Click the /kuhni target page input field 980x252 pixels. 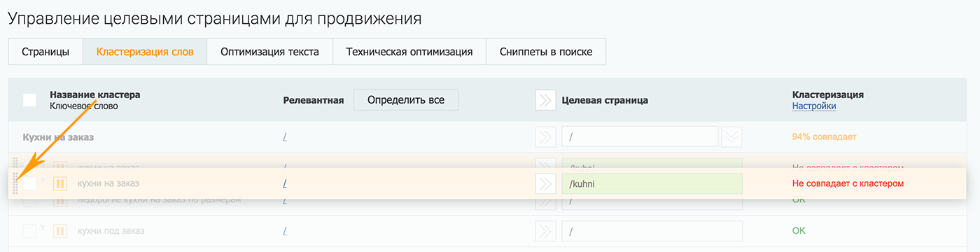(x=652, y=183)
